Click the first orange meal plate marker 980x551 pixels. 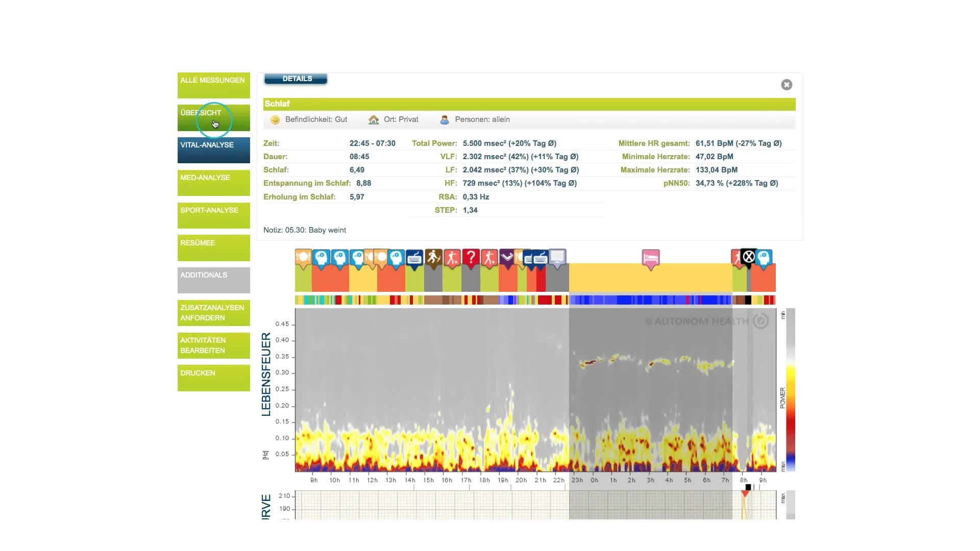coord(303,258)
